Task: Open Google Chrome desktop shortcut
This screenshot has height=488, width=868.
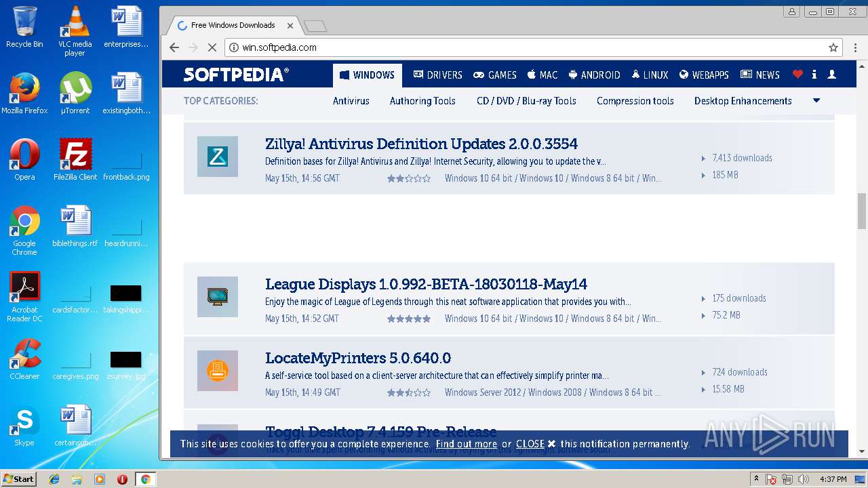Action: click(24, 230)
